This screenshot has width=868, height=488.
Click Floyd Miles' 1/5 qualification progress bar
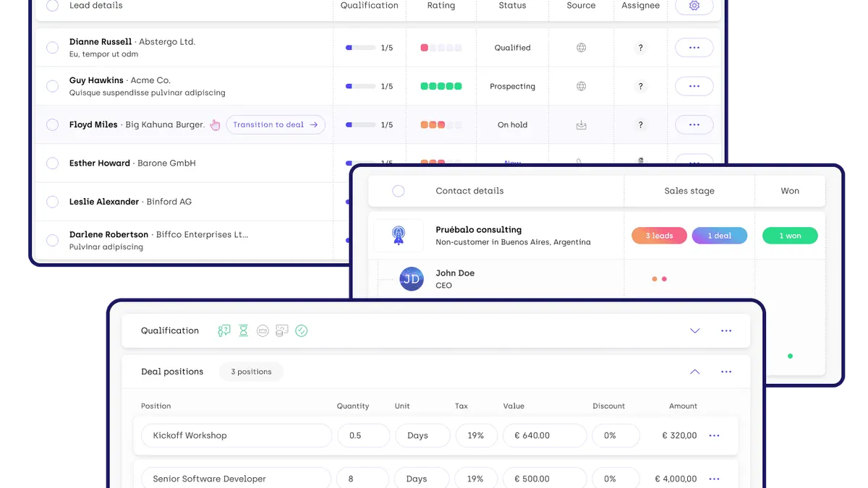(361, 124)
